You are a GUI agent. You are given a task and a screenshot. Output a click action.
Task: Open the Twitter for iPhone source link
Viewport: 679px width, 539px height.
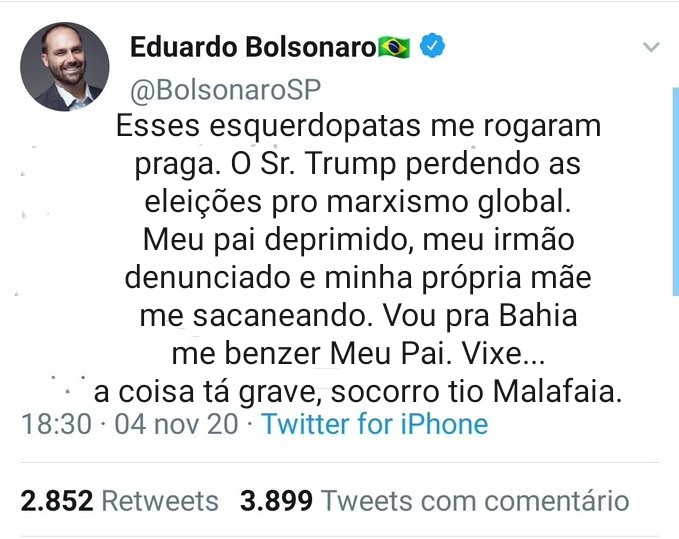tap(375, 424)
